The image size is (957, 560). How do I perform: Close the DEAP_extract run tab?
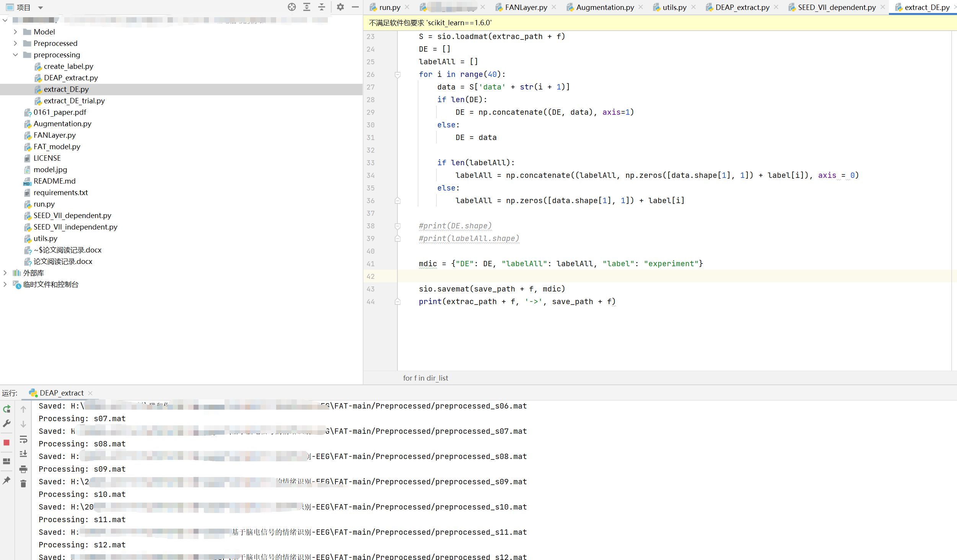pyautogui.click(x=90, y=393)
